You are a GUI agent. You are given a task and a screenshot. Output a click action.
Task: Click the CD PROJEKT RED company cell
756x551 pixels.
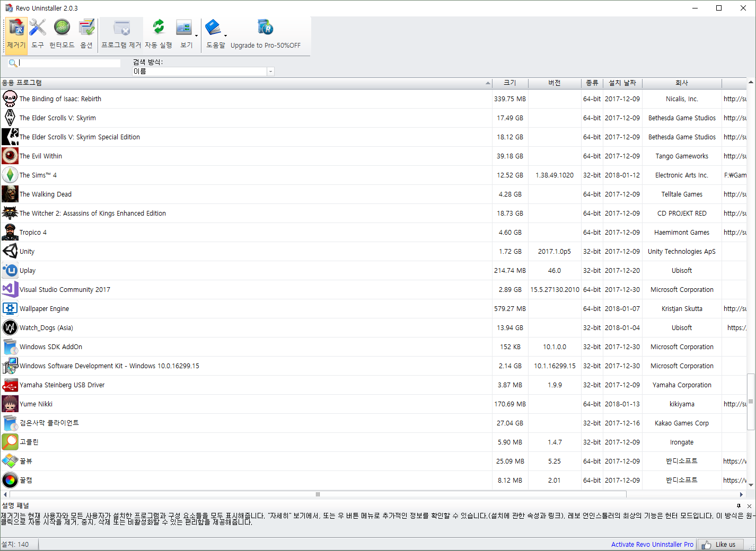[x=682, y=214]
